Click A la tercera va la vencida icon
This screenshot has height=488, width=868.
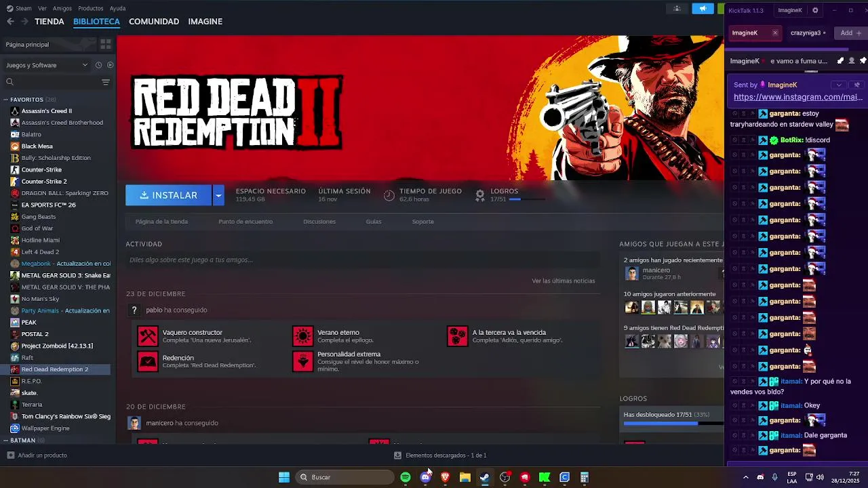(x=457, y=336)
